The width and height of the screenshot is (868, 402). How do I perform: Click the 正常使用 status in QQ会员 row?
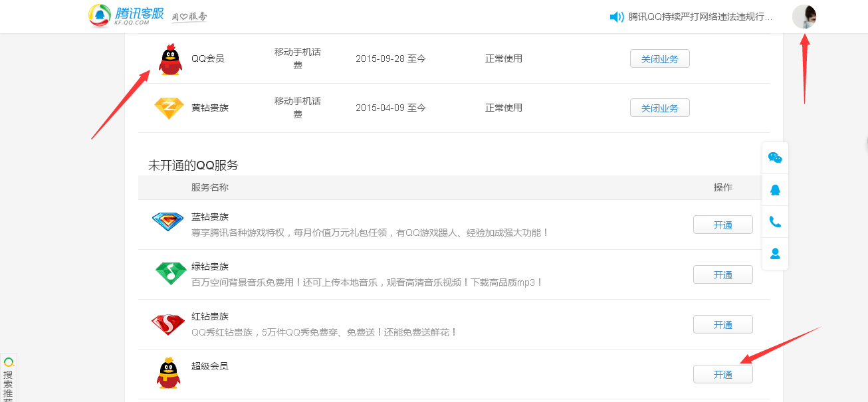pyautogui.click(x=504, y=58)
